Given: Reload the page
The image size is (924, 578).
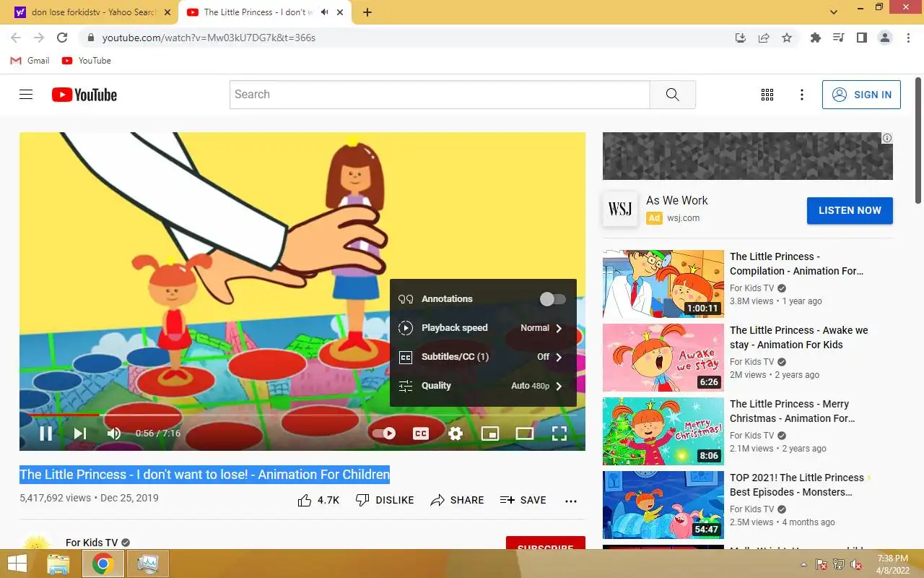Looking at the screenshot, I should click(x=62, y=38).
